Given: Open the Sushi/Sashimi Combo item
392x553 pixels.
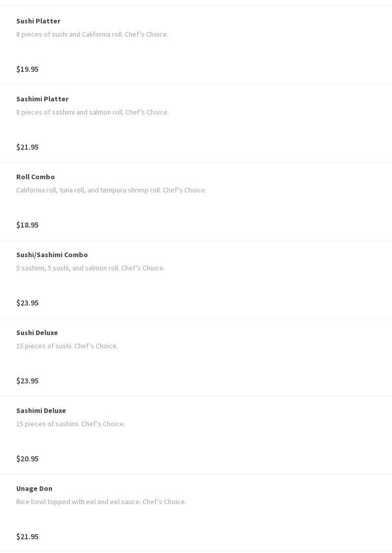Looking at the screenshot, I should (x=52, y=255).
